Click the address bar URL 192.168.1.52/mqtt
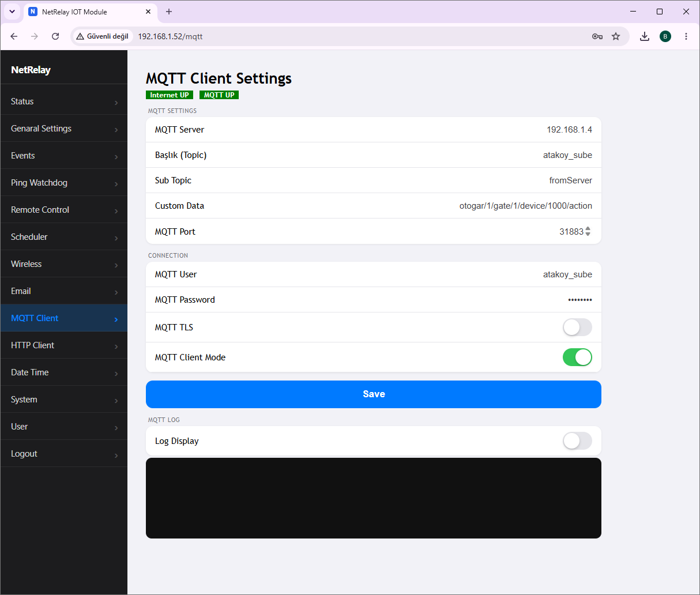700x595 pixels. (x=170, y=36)
